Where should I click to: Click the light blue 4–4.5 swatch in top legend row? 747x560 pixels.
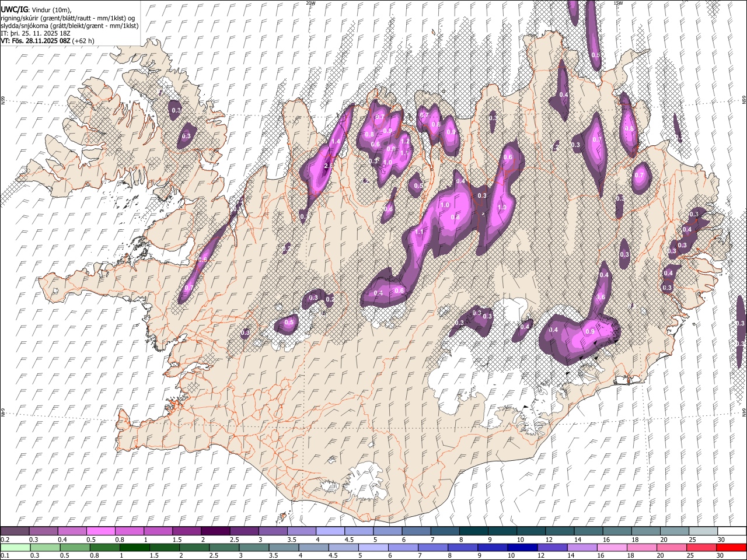[330, 531]
